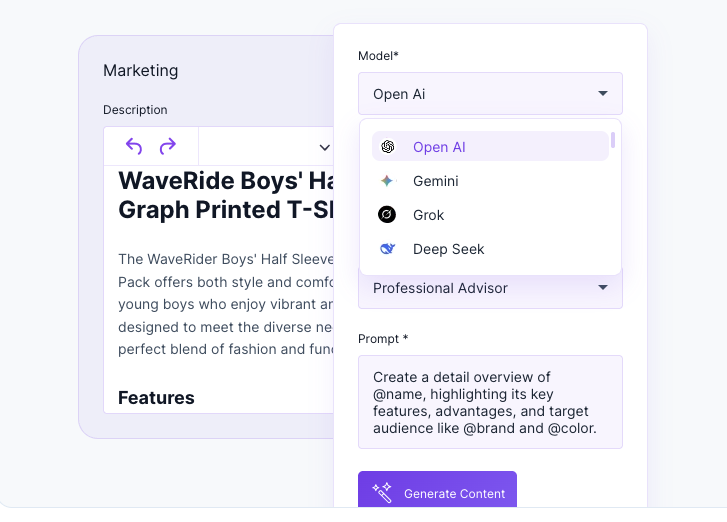Viewport: 727px width, 522px height.
Task: Click the magic wand icon on Generate button
Action: click(x=383, y=492)
